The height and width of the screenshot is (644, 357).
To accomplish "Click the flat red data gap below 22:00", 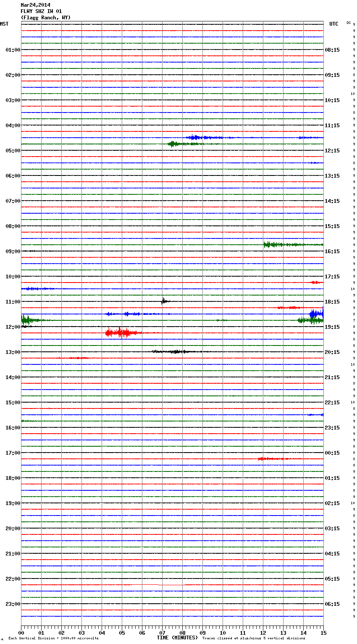I will [171, 585].
